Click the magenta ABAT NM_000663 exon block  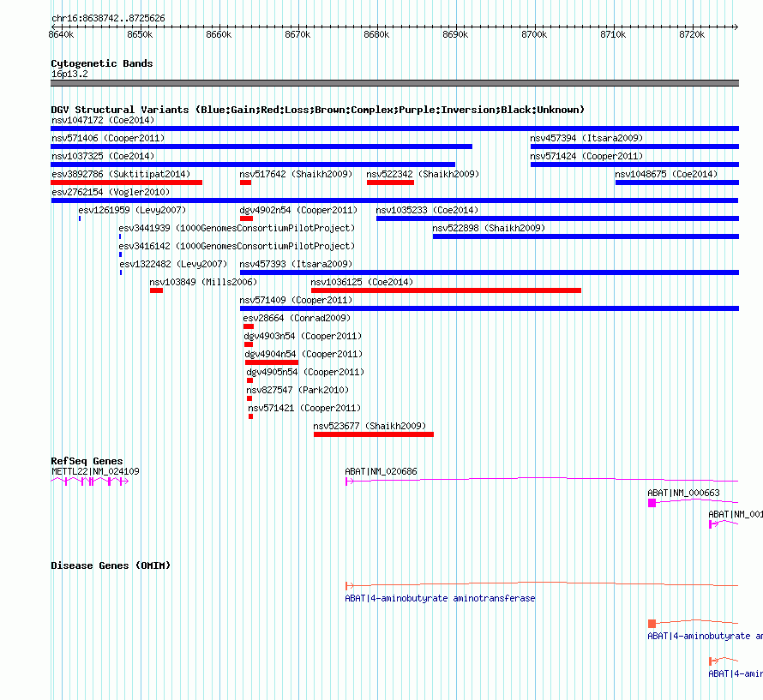[x=652, y=503]
